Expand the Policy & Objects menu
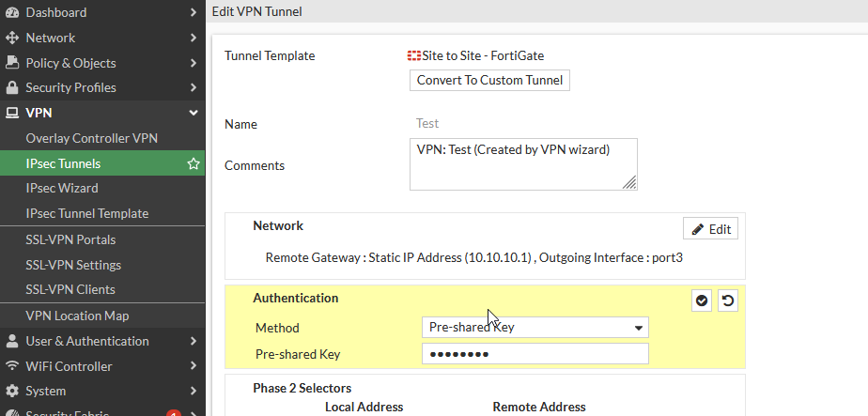The image size is (868, 416). [x=194, y=63]
